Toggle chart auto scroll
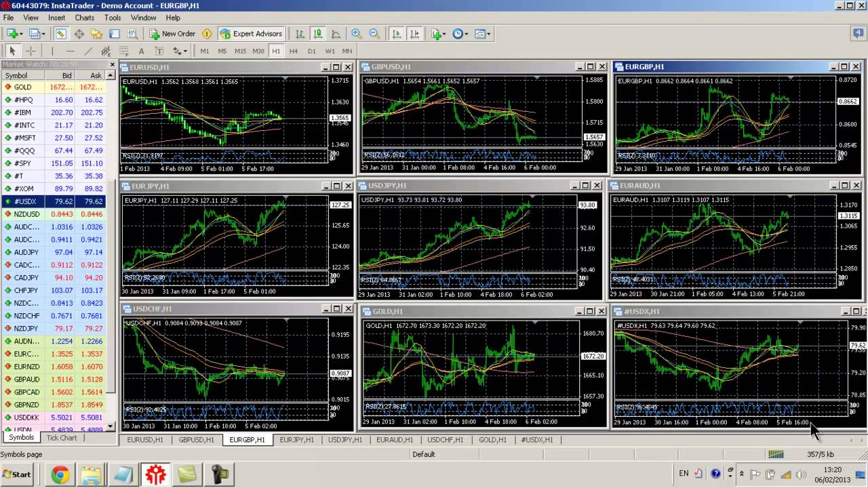The width and height of the screenshot is (868, 488). [x=397, y=33]
